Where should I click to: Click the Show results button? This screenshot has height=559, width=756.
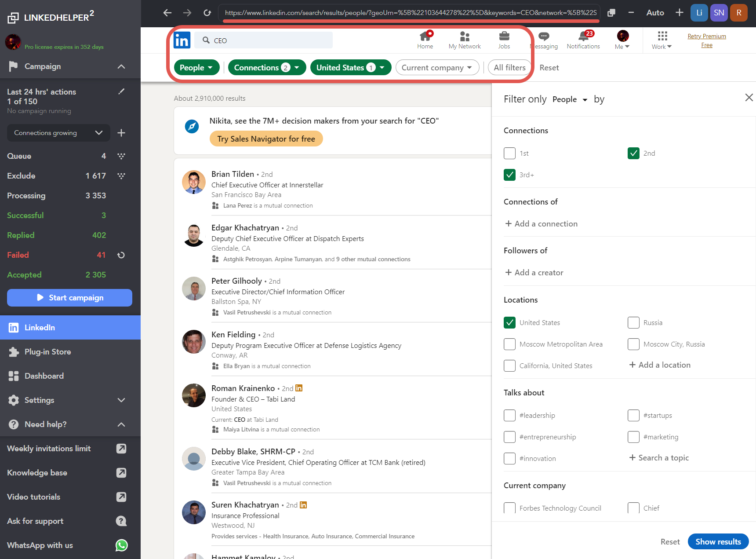[718, 541]
